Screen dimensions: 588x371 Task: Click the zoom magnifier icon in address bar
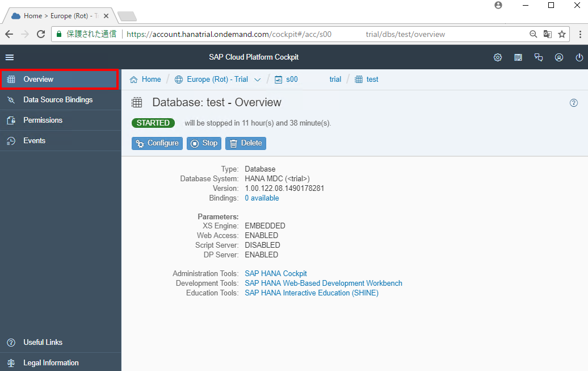tap(533, 34)
